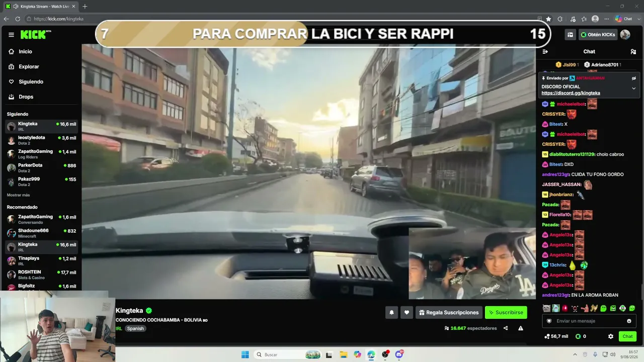Turn on notifications bell for Kingteka

[391, 313]
